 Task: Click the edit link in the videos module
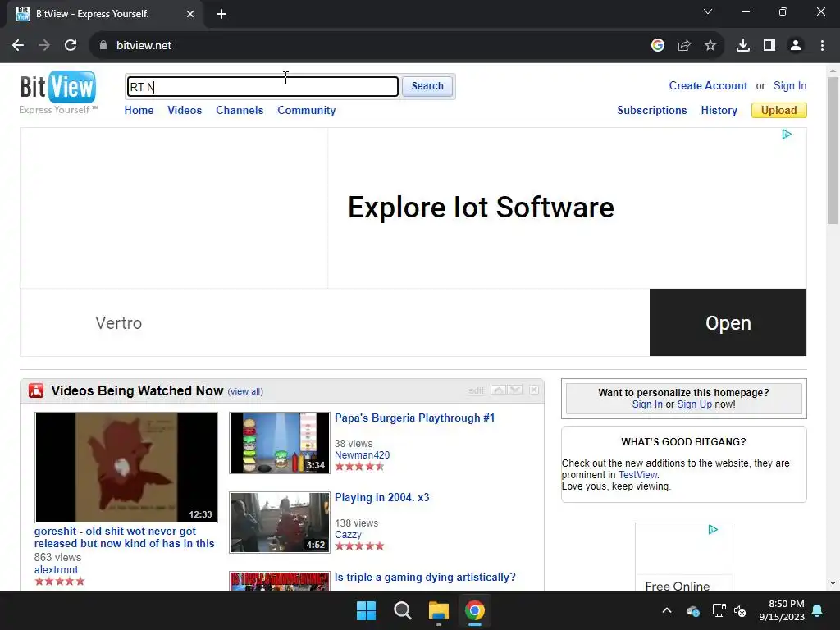[476, 390]
